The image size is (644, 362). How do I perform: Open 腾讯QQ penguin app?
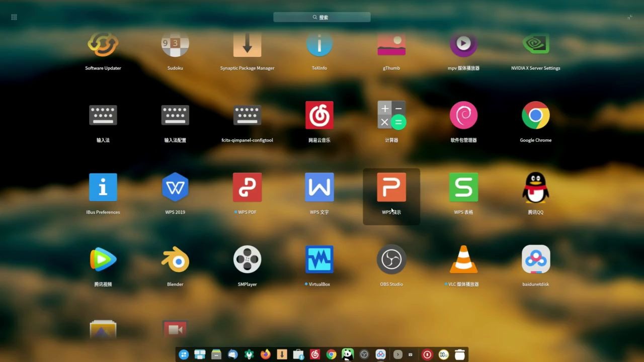coord(536,188)
